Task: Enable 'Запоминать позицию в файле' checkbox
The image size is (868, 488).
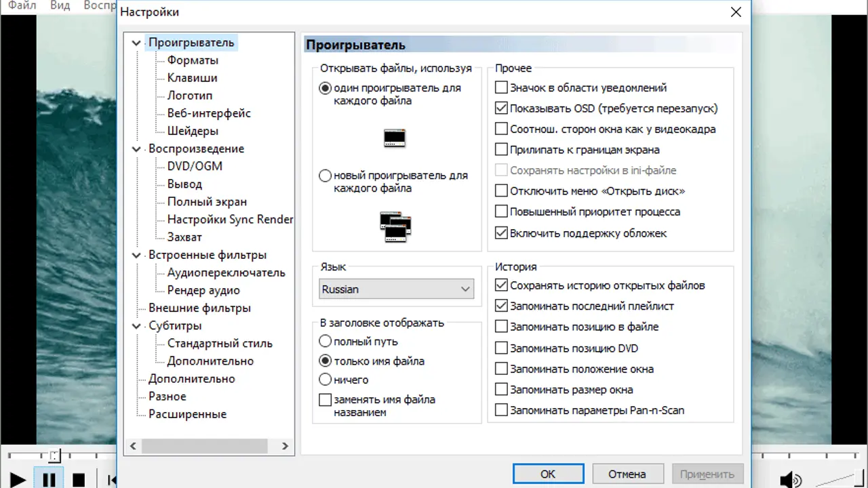Action: (x=501, y=327)
